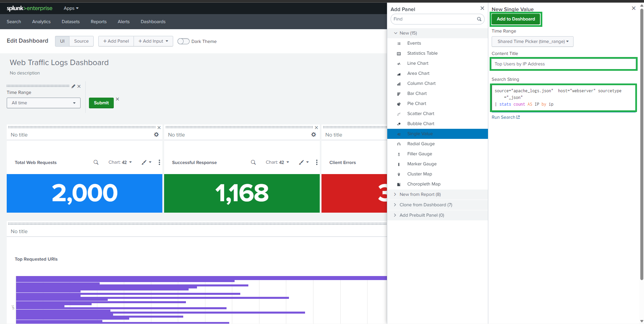Click the Splunk enterprise logo
This screenshot has height=324, width=644.
coord(30,8)
